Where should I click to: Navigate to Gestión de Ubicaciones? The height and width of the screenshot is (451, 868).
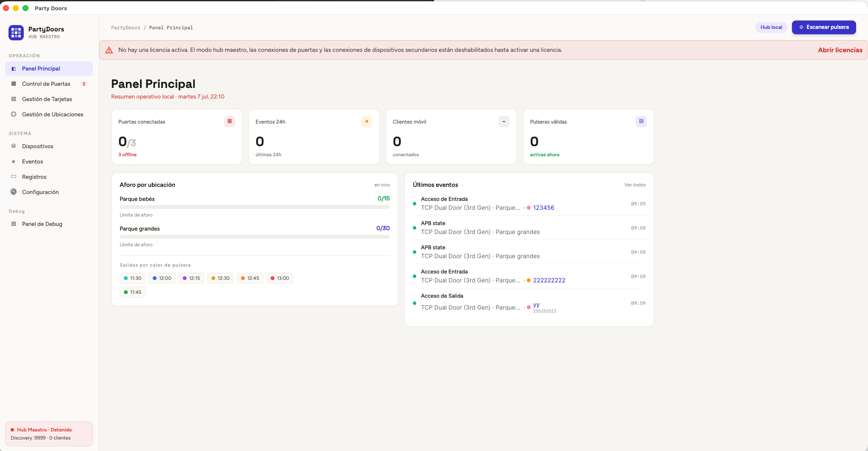[49, 114]
